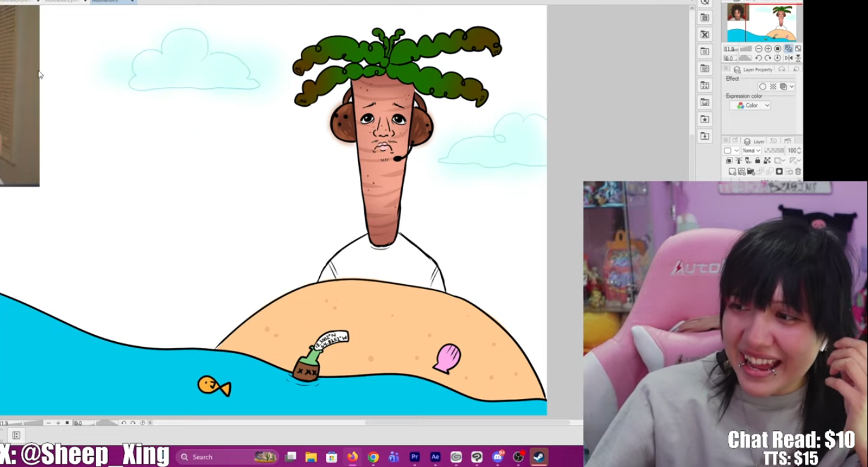Screen dimensions: 868x467
Task: Open Discord from the taskbar
Action: click(x=498, y=457)
